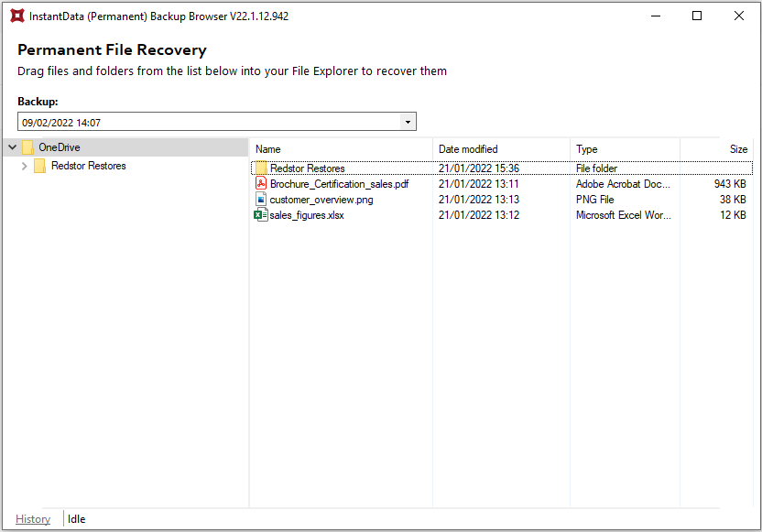Expand the Redstor Restores tree node
Image resolution: width=762 pixels, height=532 pixels.
click(25, 166)
